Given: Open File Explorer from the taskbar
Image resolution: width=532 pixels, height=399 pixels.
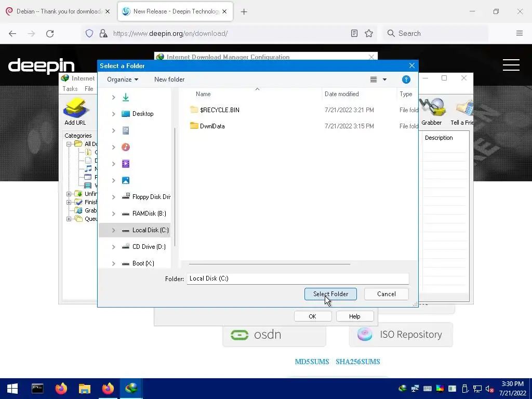Looking at the screenshot, I should [85, 389].
